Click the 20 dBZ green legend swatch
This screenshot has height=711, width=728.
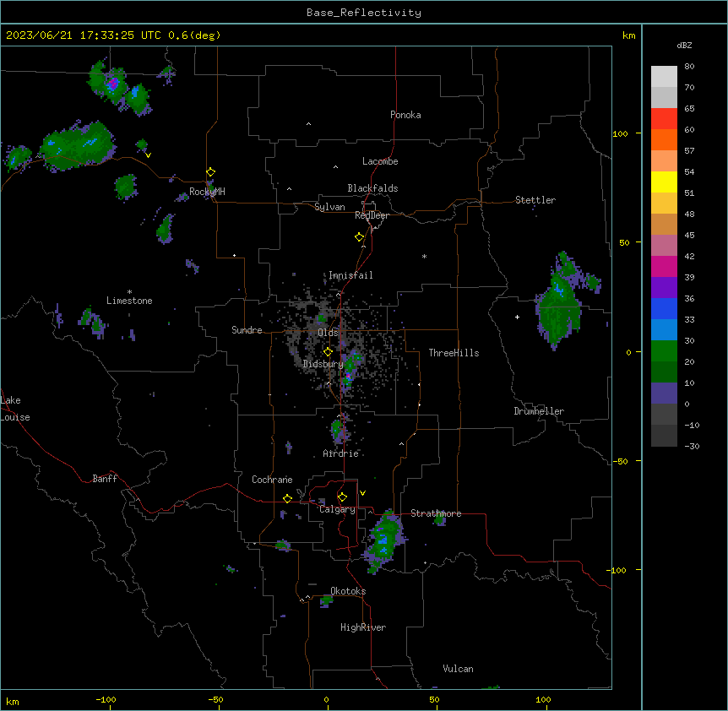[x=664, y=351]
